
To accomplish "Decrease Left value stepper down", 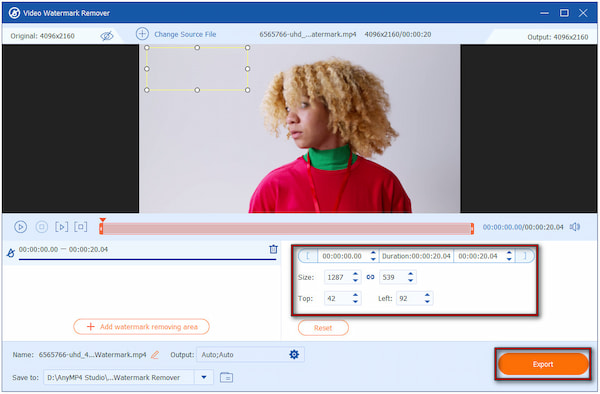I will [x=427, y=302].
